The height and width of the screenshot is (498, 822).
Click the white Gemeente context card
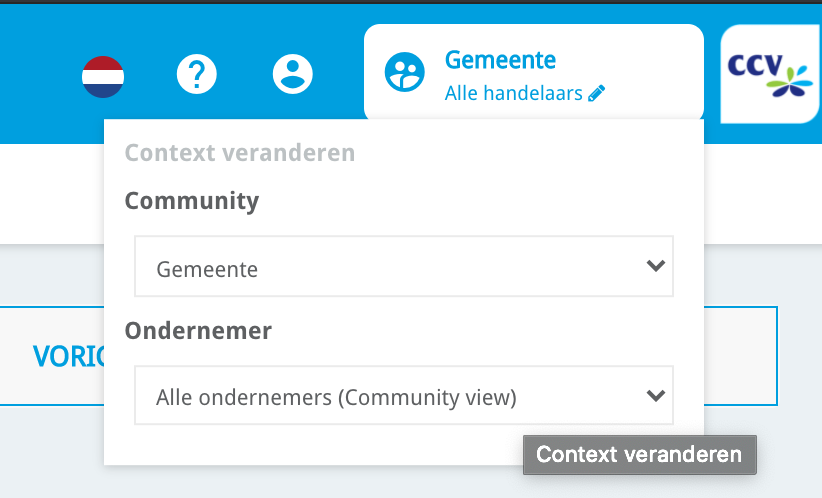click(534, 72)
